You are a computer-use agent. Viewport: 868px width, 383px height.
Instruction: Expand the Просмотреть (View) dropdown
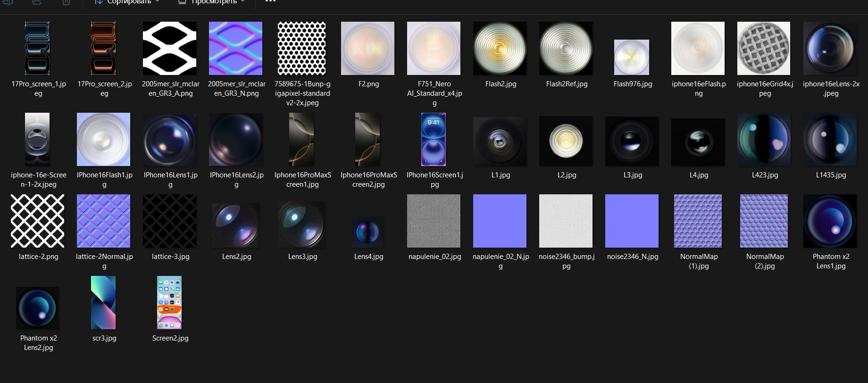[212, 2]
